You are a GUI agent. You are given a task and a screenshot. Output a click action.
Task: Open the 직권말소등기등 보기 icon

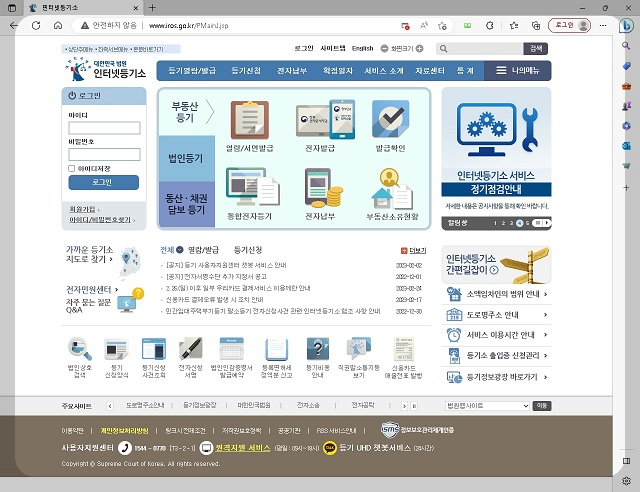(358, 349)
